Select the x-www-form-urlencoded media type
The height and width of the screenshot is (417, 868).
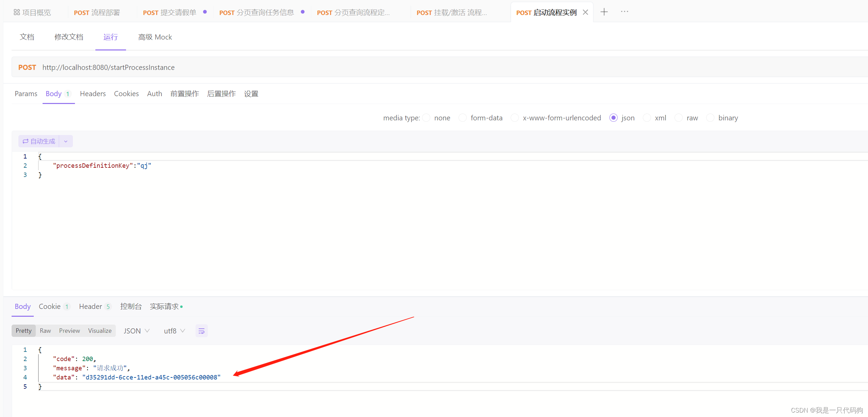tap(515, 118)
